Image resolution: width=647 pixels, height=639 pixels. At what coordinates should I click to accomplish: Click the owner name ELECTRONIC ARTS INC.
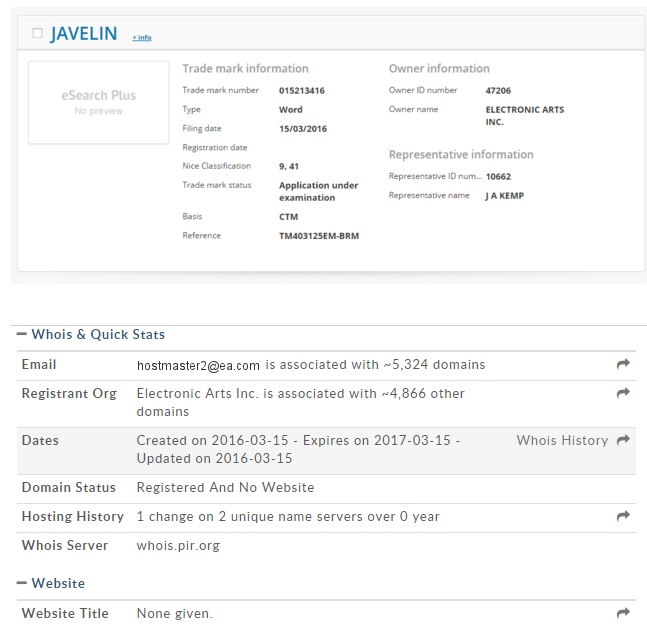pos(525,116)
